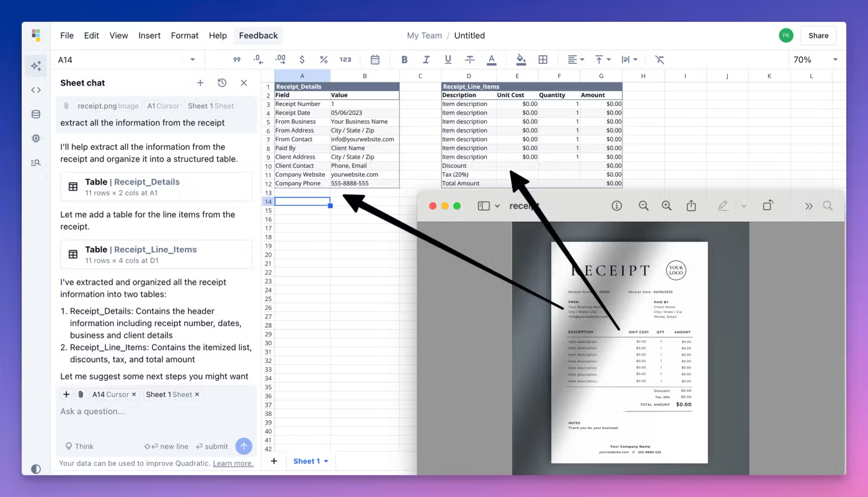Screen dimensions: 868x497
Task: Toggle bold formatting in the toolbar
Action: coord(404,59)
